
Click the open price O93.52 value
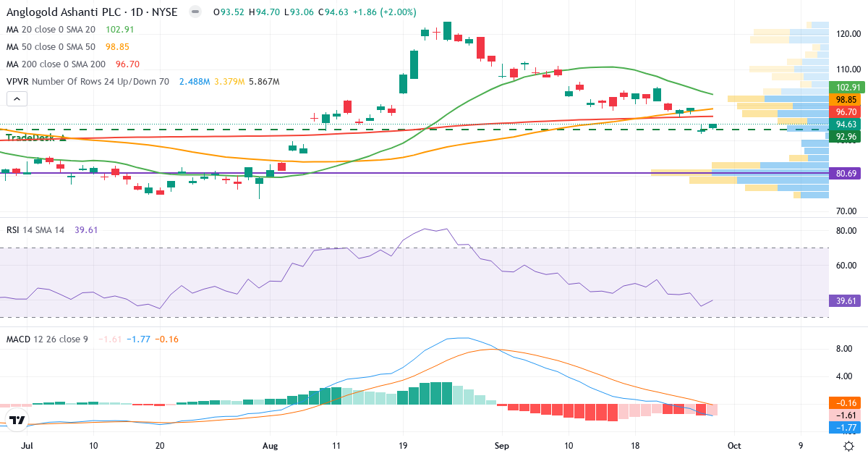point(229,12)
